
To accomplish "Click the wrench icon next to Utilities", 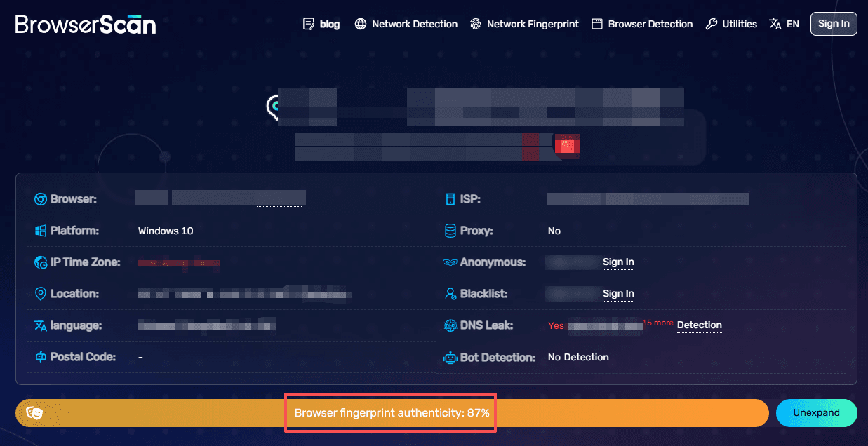I will pyautogui.click(x=712, y=23).
